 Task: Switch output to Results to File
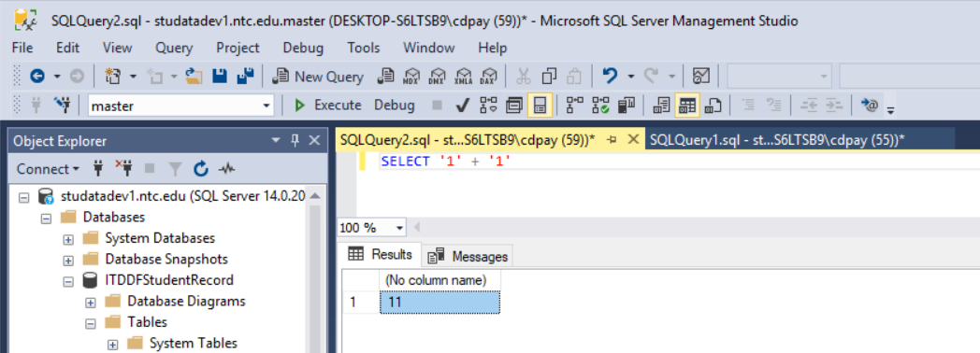713,106
